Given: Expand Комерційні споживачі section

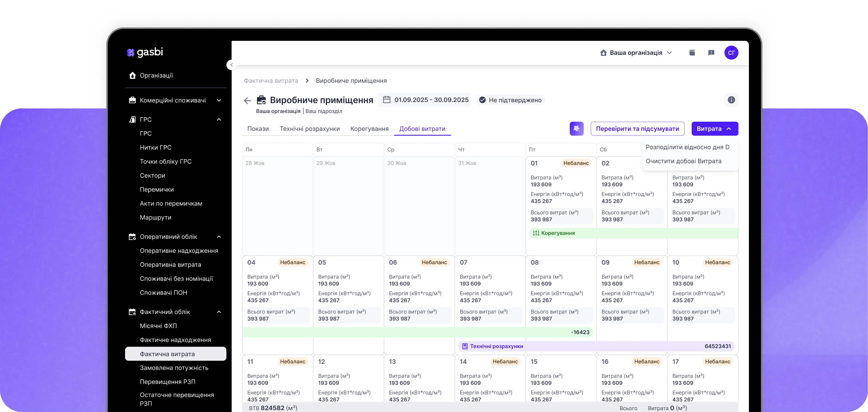Looking at the screenshot, I should [x=219, y=100].
